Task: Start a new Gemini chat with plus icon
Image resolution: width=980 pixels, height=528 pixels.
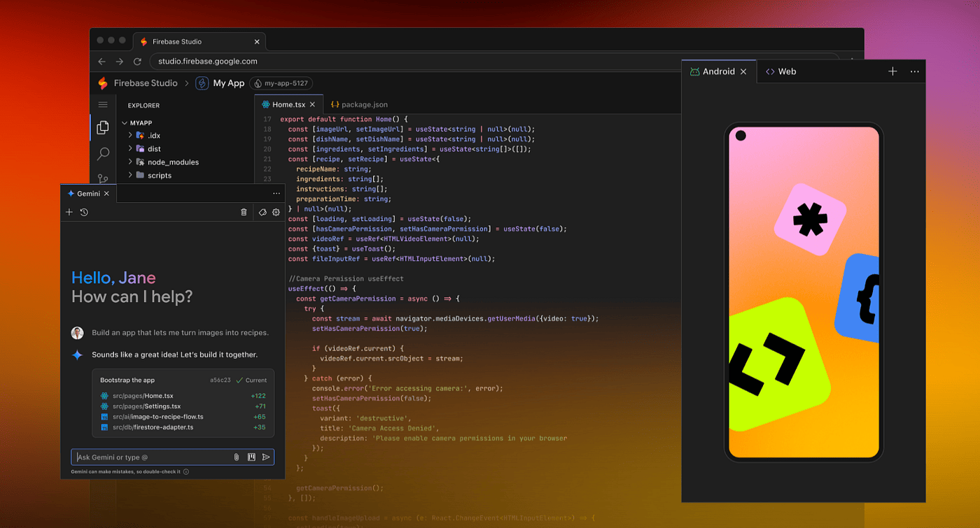Action: coord(69,212)
